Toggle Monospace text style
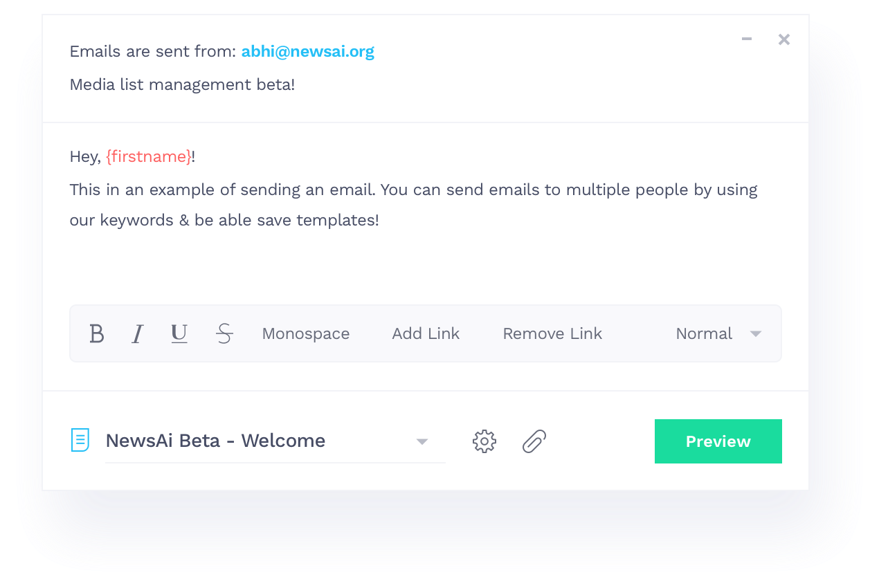879x588 pixels. 305,334
